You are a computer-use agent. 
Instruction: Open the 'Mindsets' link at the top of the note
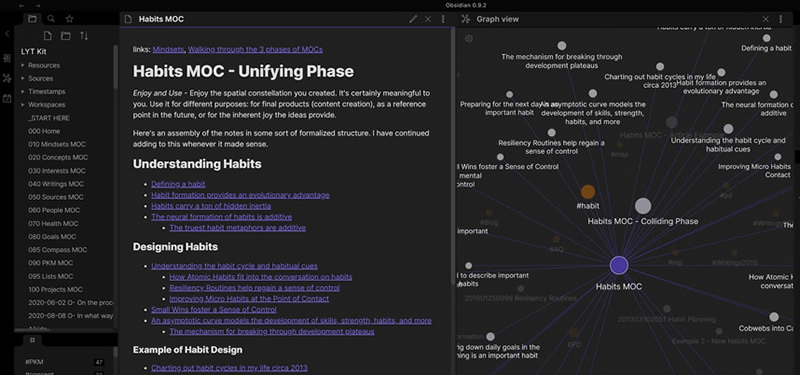tap(168, 49)
